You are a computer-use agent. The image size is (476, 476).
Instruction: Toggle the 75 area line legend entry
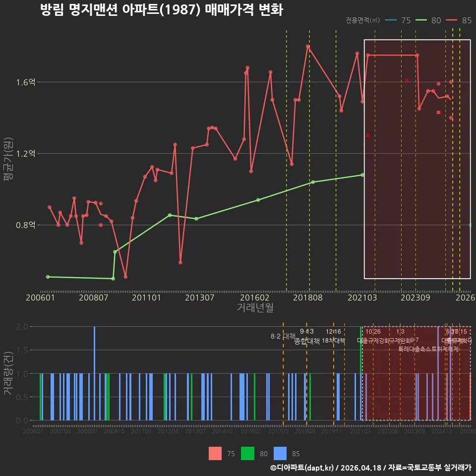(x=398, y=20)
